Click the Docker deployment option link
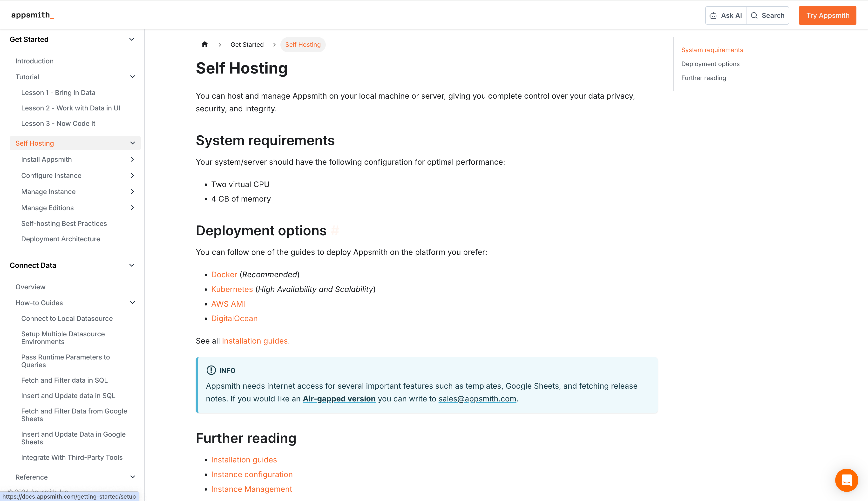The image size is (868, 501). 224,274
